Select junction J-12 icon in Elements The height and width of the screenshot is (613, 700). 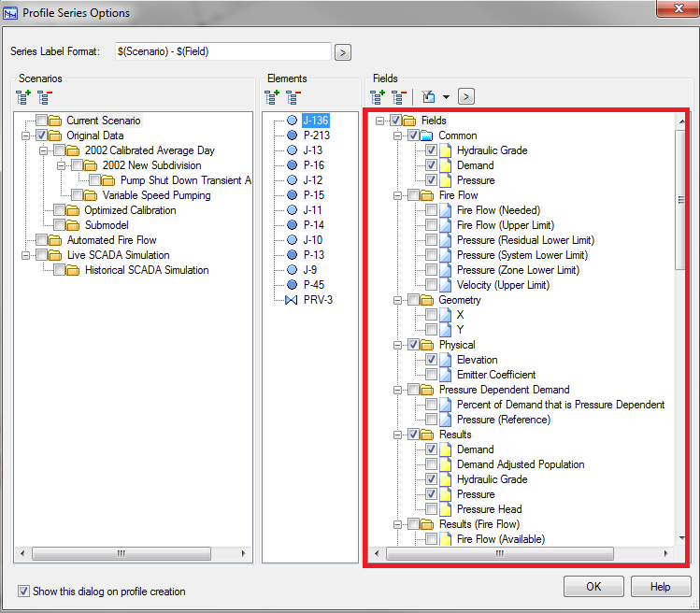pyautogui.click(x=292, y=180)
